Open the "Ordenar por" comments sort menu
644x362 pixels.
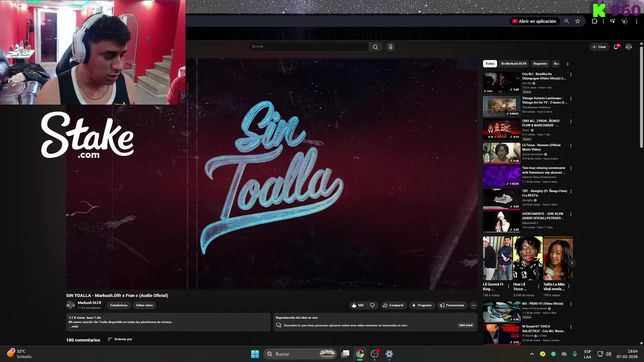pos(120,339)
